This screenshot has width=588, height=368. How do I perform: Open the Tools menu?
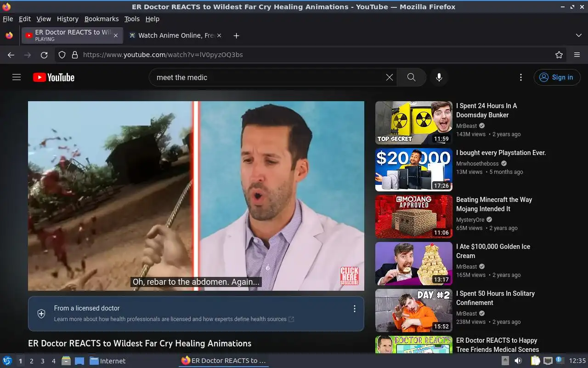coord(132,19)
